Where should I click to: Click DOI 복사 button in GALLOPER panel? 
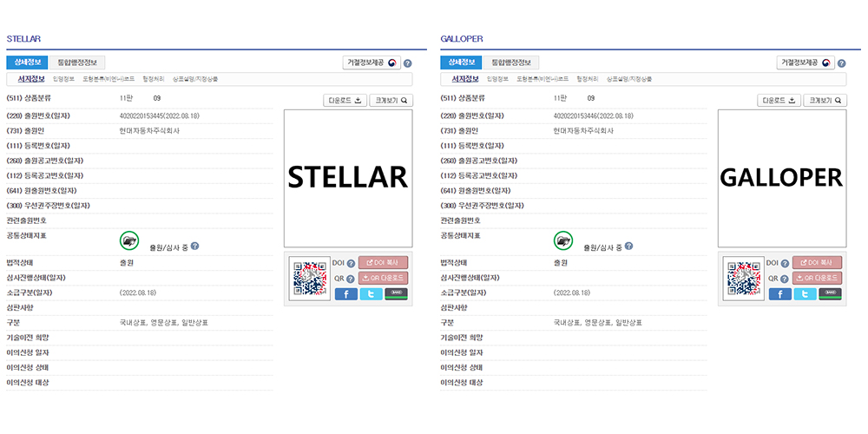tap(817, 262)
